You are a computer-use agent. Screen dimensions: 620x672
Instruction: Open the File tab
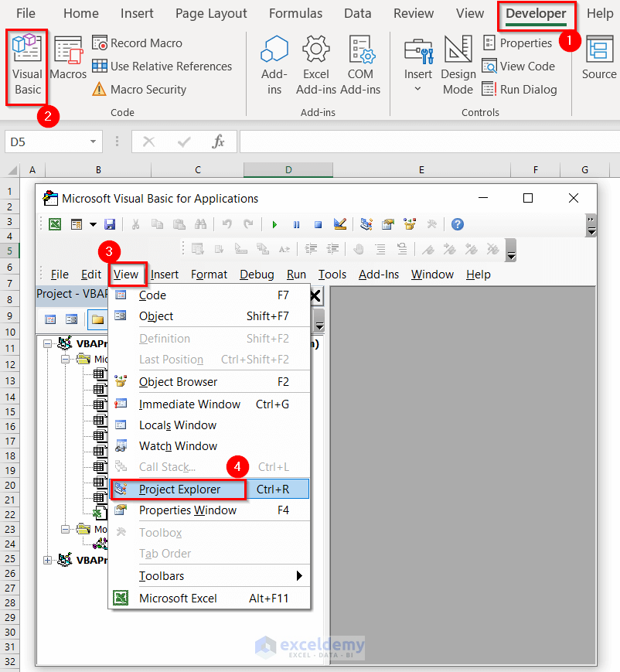coord(26,13)
